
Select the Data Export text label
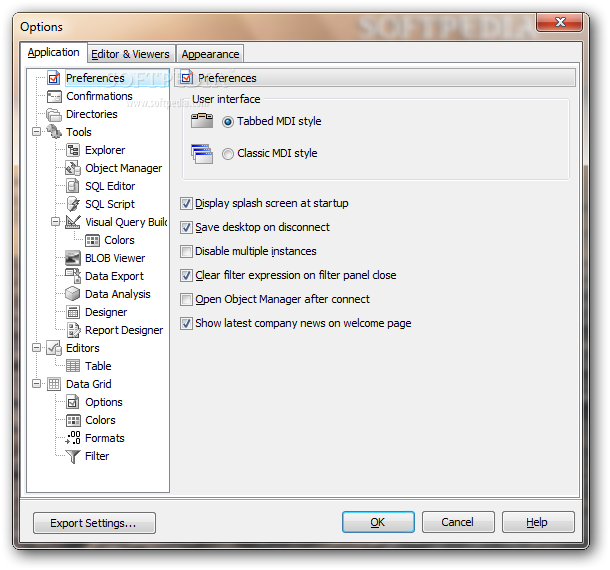[114, 276]
